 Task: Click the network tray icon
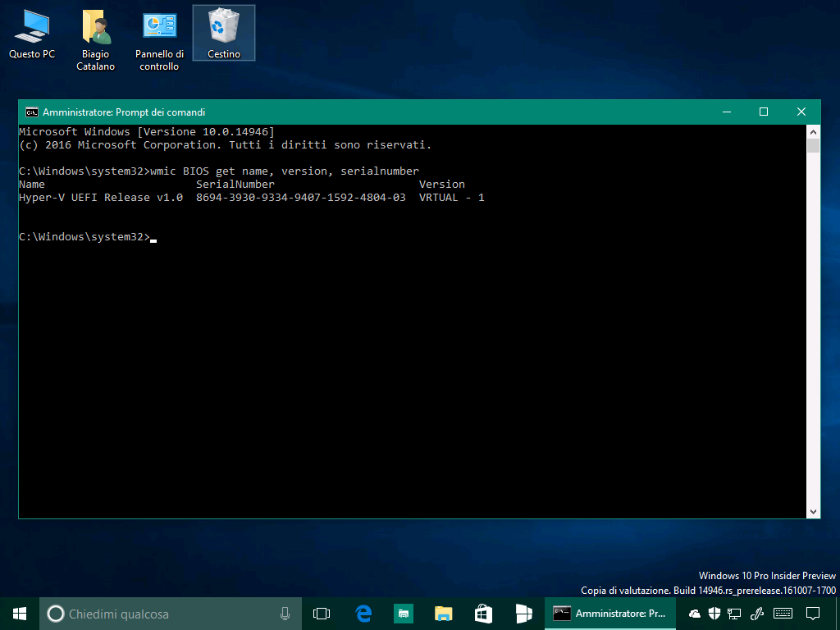coord(734,614)
